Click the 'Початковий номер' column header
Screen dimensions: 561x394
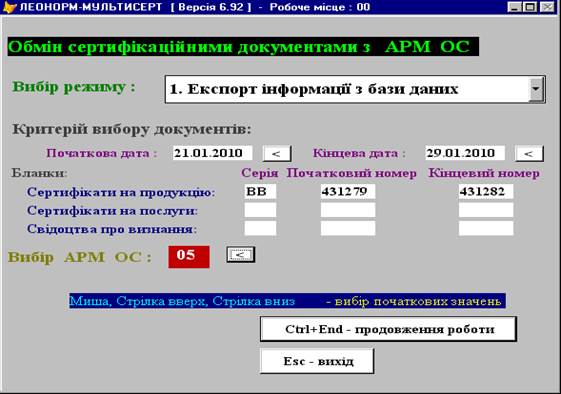351,173
